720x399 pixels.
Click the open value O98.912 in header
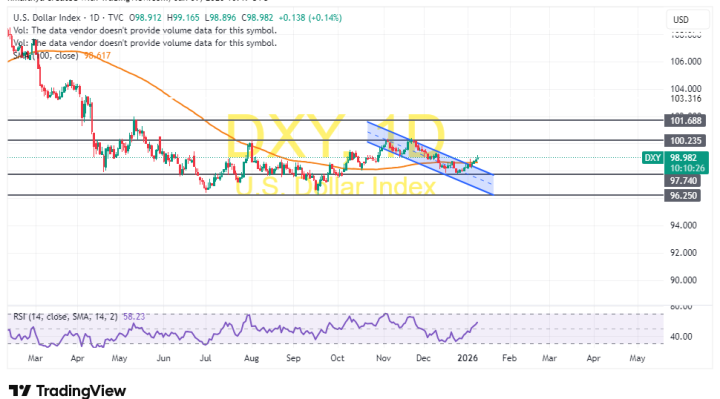point(145,18)
